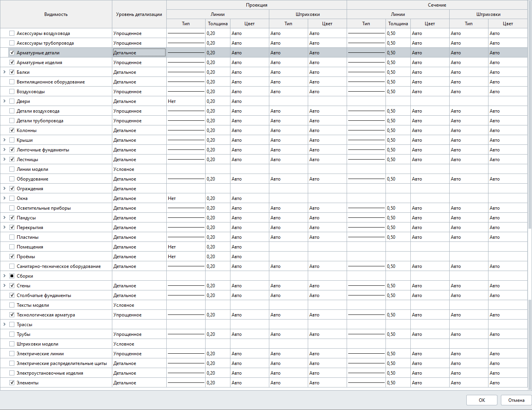Enable the Трубы visibility checkbox

[12, 334]
